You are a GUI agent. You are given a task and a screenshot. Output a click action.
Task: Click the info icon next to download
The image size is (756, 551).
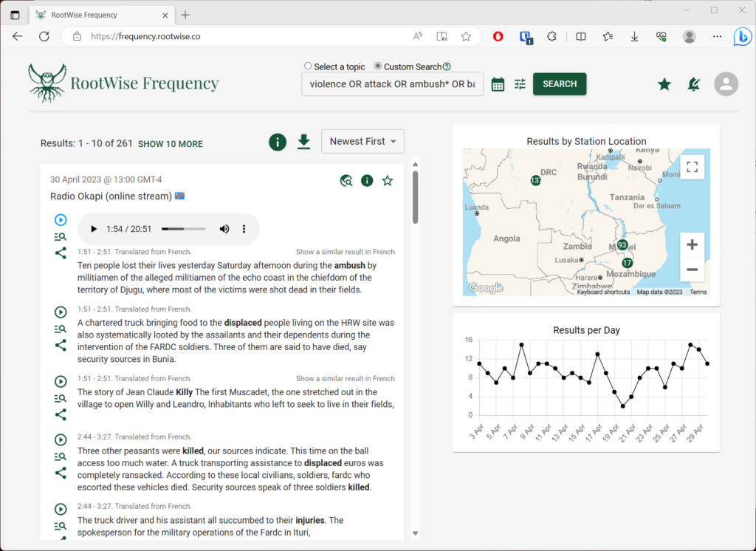[277, 142]
